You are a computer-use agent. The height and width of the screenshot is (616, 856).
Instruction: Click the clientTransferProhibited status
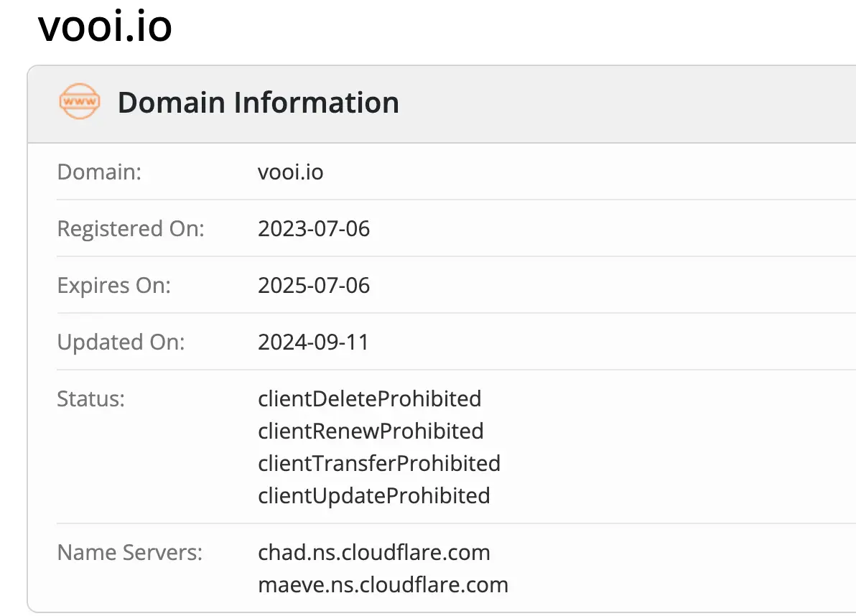pos(379,463)
